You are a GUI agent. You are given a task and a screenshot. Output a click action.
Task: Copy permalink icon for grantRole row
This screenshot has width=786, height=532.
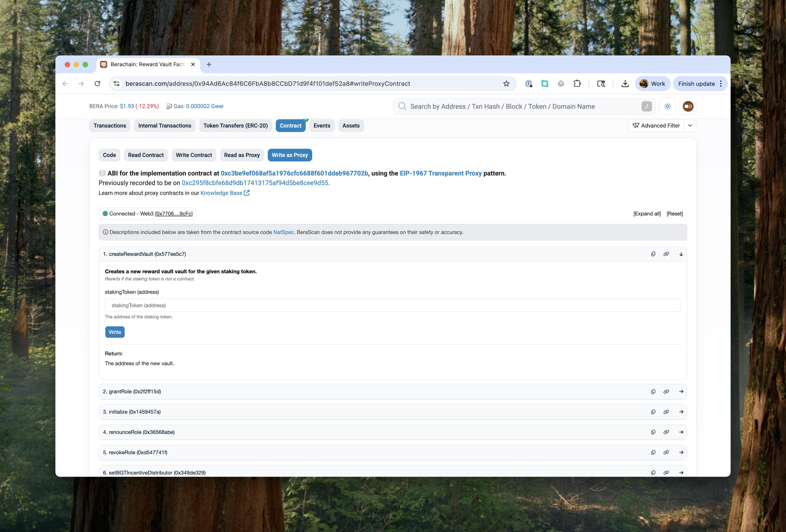[666, 391]
